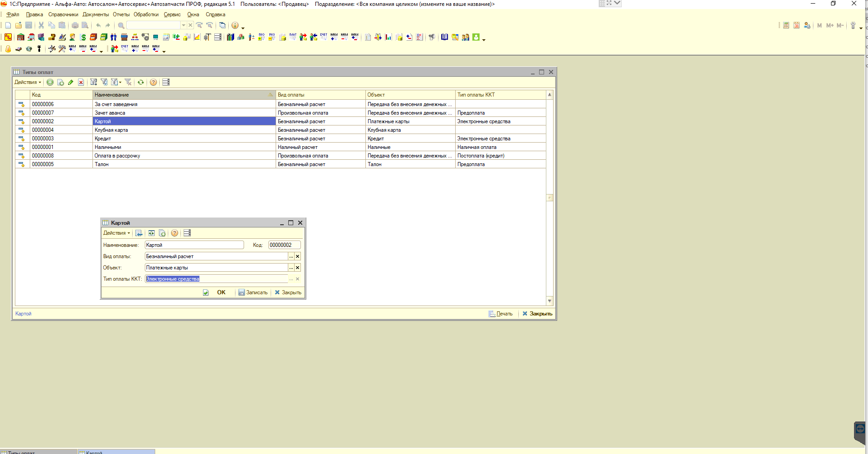Viewport: 868px width, 454px height.
Task: Click the Постоплата (кредит) cell
Action: (500, 156)
